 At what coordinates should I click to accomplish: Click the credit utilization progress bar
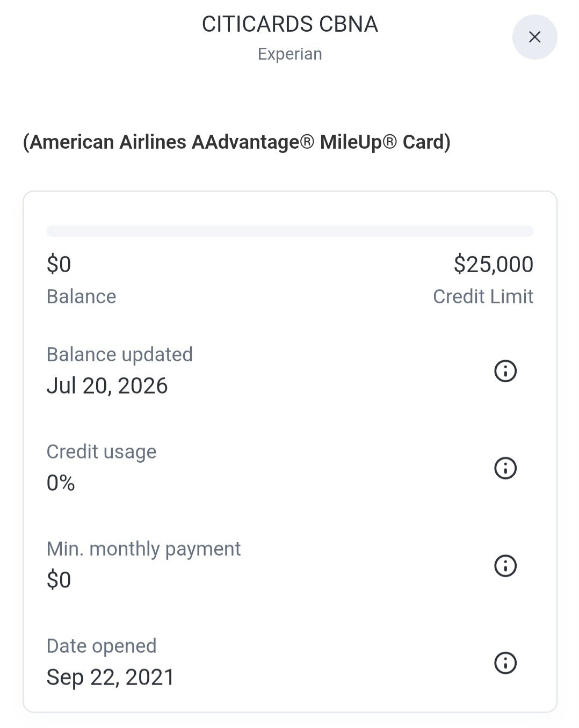pos(290,231)
